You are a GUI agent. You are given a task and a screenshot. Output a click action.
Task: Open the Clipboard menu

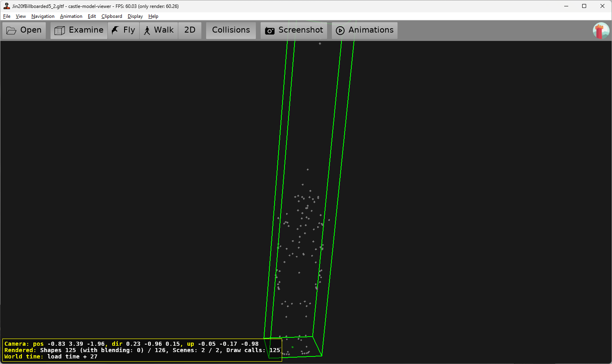click(111, 16)
